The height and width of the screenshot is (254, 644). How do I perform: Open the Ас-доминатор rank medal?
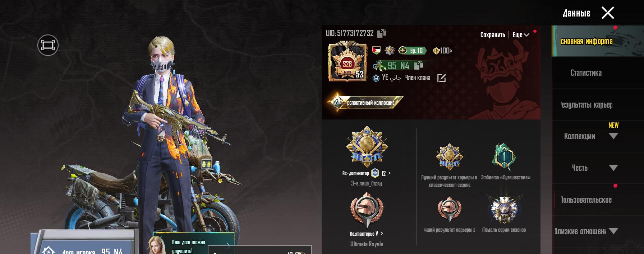pos(367,146)
